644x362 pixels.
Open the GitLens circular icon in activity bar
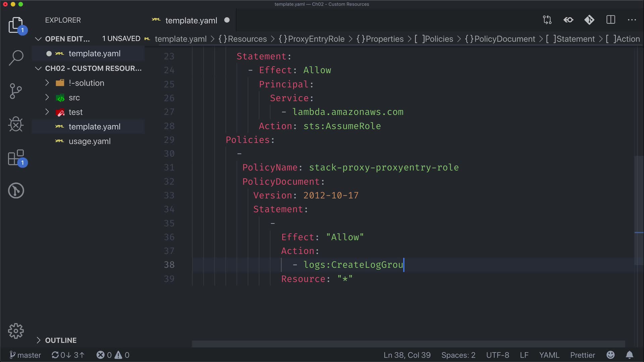pos(16,190)
